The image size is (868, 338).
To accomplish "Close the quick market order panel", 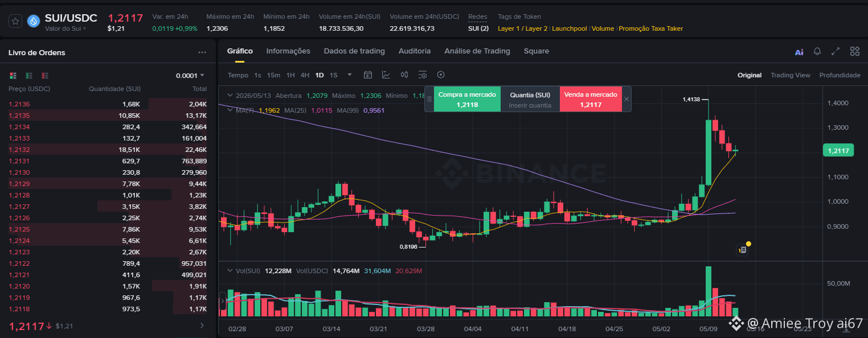I will coord(627,99).
